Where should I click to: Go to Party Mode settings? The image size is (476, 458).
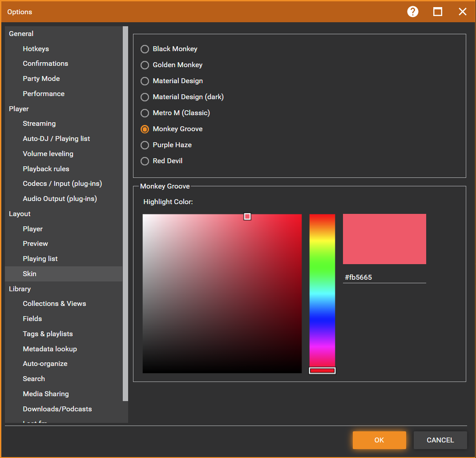point(41,79)
